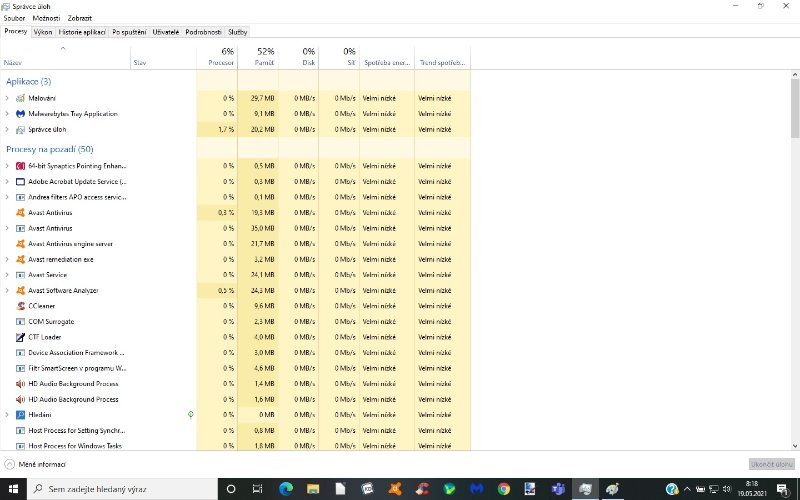Sort by the Název column header
Viewport: 800px width, 500px height.
pos(65,57)
